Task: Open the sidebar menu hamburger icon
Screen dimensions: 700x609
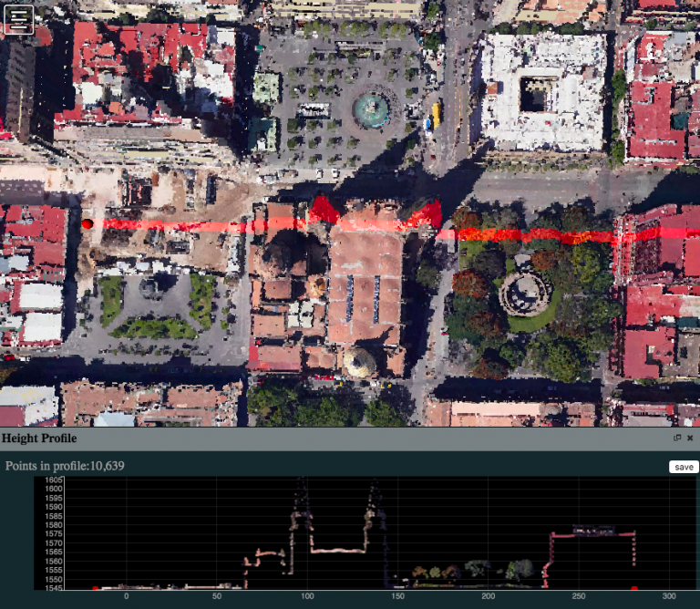Action: (x=18, y=19)
